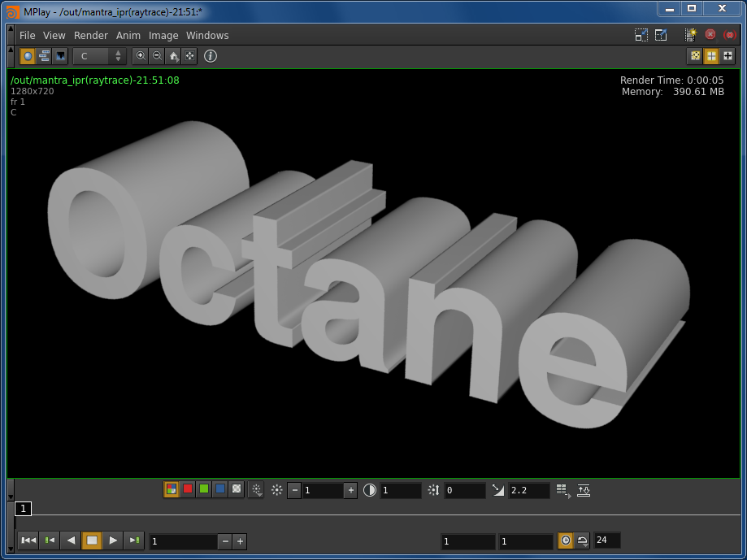747x560 pixels.
Task: Click the black point shift icon
Action: coord(433,490)
